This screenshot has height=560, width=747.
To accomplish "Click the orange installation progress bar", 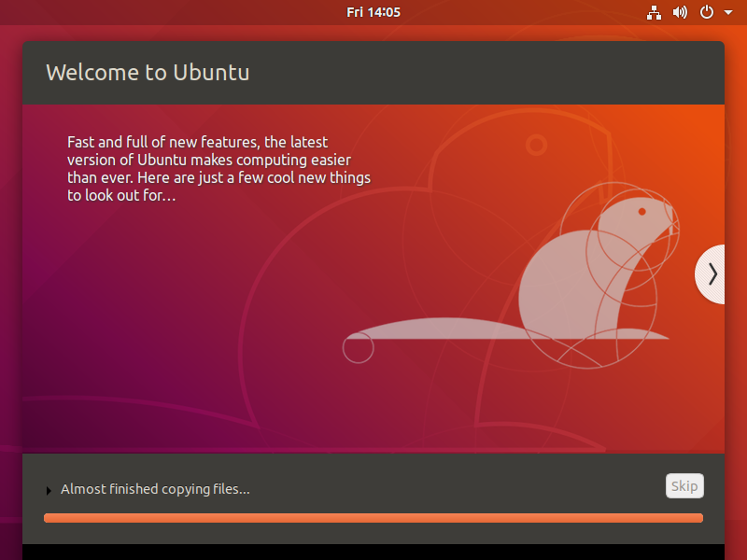I will tap(373, 518).
